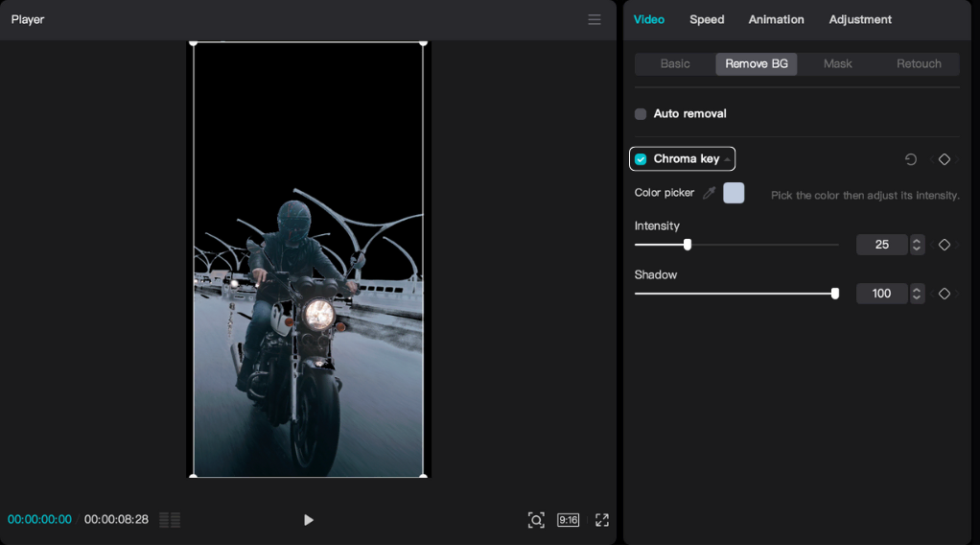Enter fullscreen player mode
The height and width of the screenshot is (545, 980).
point(602,520)
